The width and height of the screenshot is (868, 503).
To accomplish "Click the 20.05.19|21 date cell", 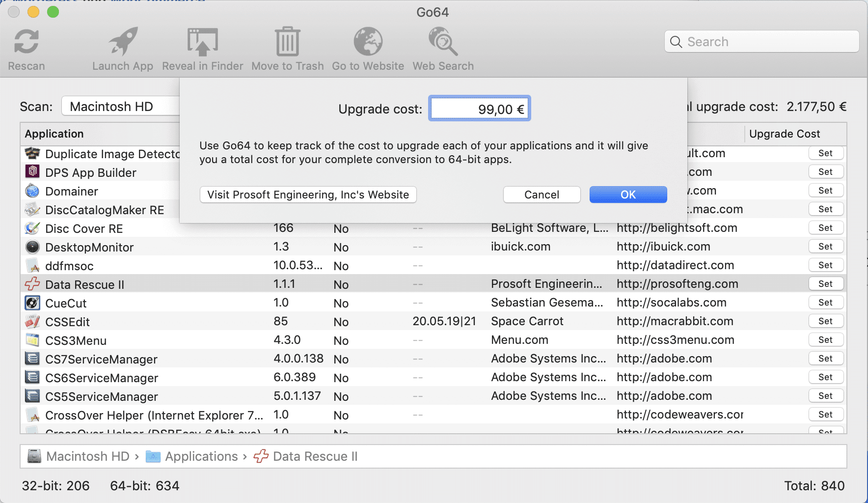I will (444, 321).
